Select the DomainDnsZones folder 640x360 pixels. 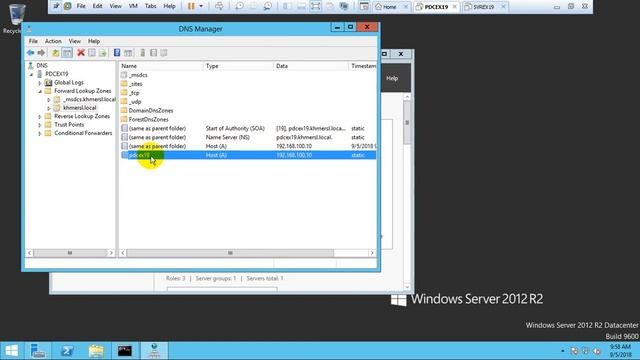tap(151, 111)
